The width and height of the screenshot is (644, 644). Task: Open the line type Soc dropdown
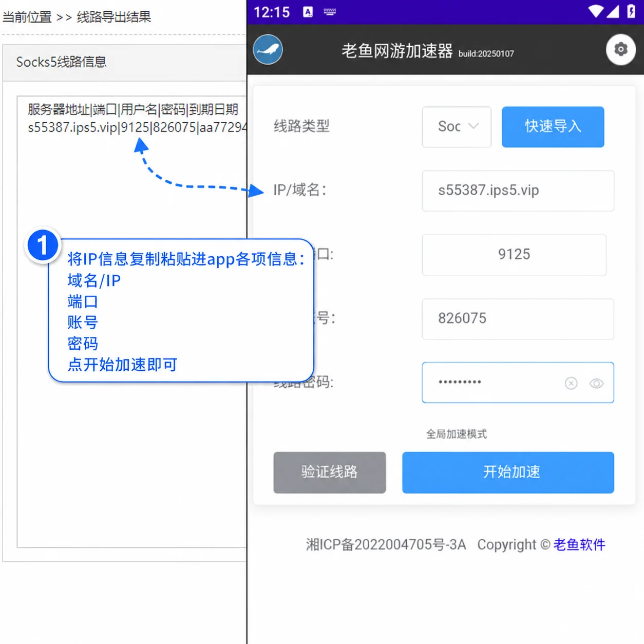pyautogui.click(x=457, y=127)
